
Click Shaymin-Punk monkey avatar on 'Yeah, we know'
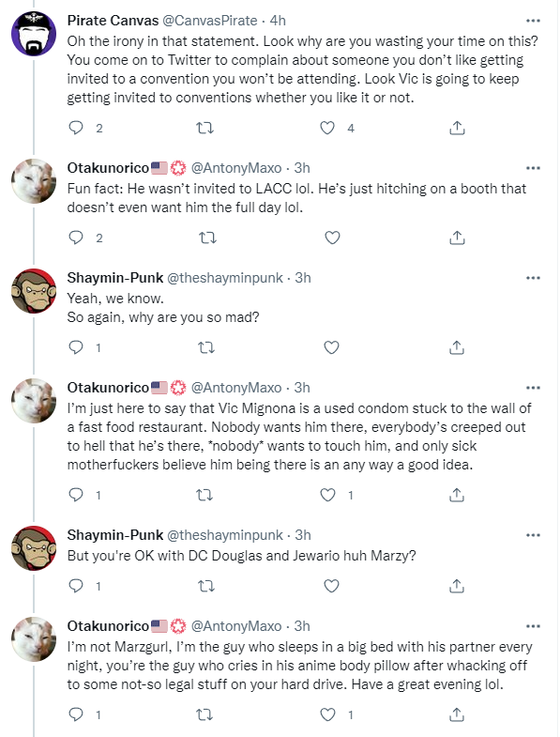(x=34, y=291)
